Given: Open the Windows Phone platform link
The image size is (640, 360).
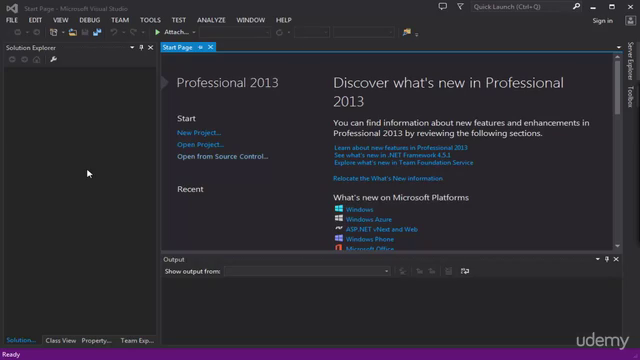Looking at the screenshot, I should [370, 239].
